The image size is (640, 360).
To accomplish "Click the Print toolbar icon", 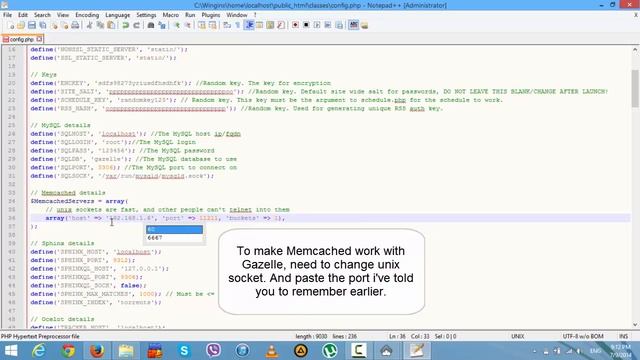I will tap(75, 25).
